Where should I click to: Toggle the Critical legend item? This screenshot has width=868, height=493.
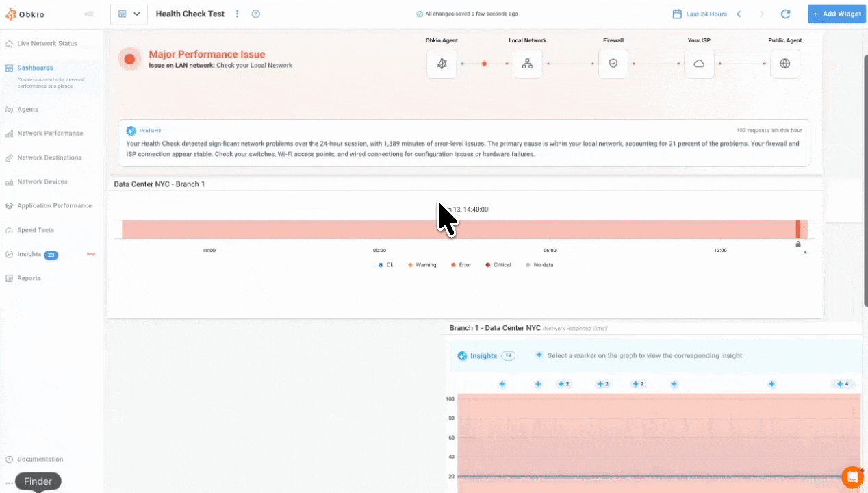(498, 265)
